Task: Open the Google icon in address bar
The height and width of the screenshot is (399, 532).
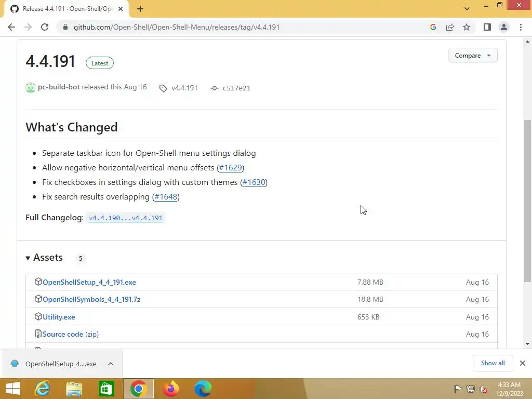Action: tap(433, 27)
